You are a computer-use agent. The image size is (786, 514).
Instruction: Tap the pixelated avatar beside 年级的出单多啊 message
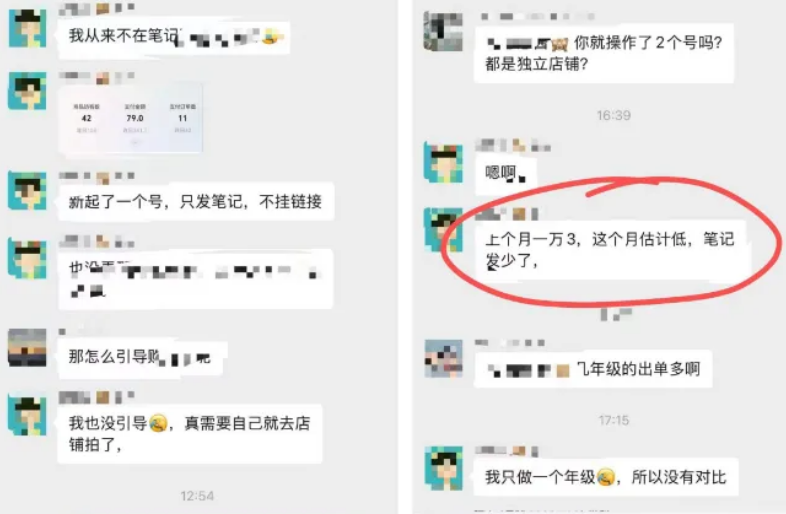click(443, 358)
